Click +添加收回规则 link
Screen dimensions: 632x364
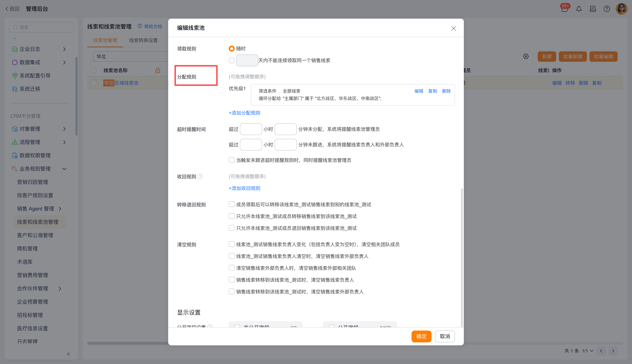pos(244,188)
